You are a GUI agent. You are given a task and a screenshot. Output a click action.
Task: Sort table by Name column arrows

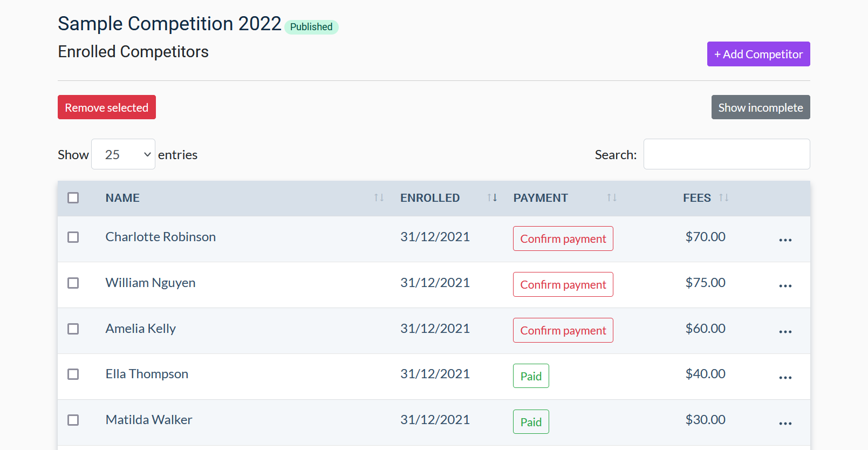379,198
